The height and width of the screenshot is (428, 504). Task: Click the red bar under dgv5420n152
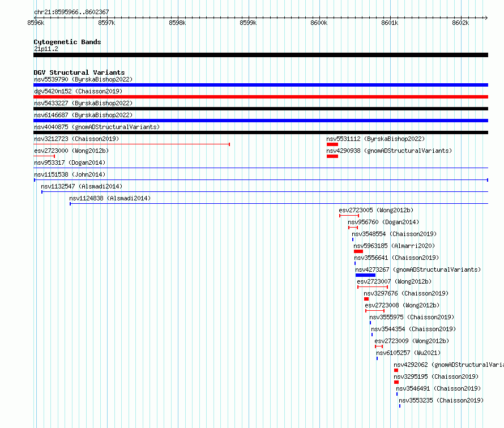[260, 97]
